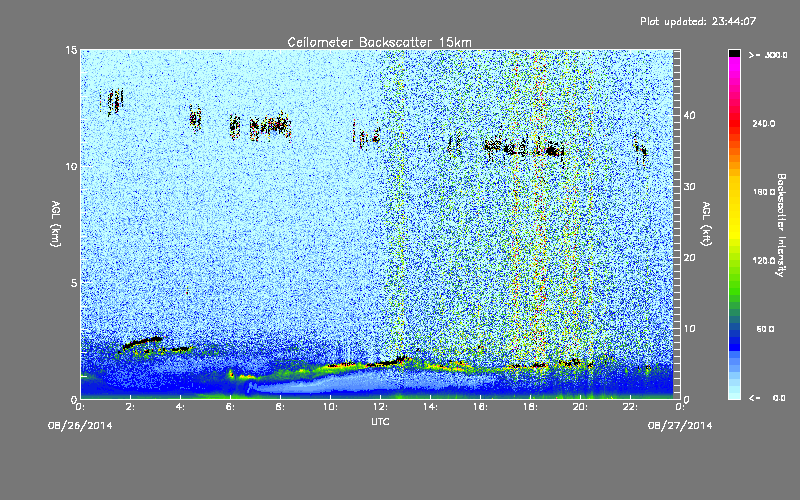Click the "Plot updated: 23:44:07" timestamp

pos(698,21)
